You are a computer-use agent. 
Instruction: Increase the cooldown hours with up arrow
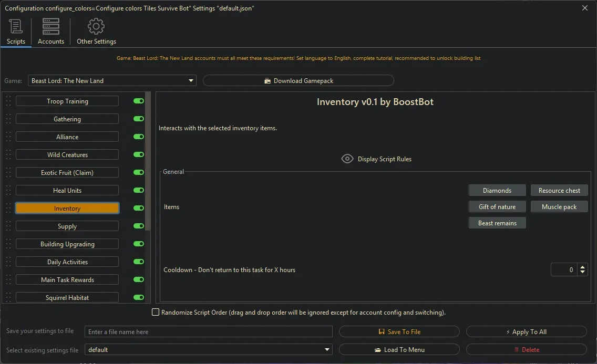click(582, 267)
